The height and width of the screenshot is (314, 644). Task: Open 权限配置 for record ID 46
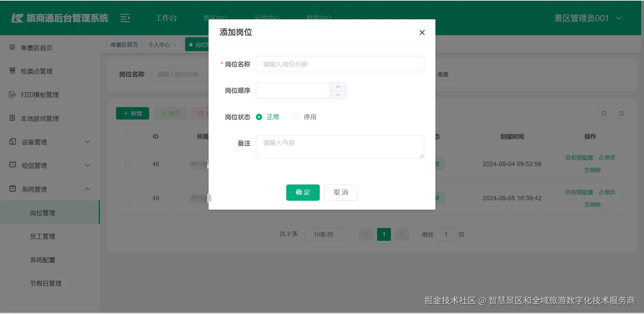pos(579,158)
